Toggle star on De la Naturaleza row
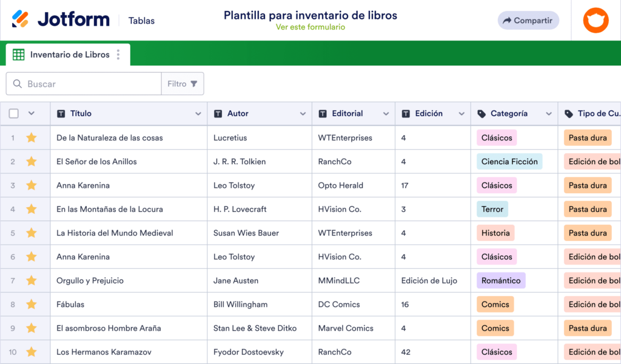 click(32, 138)
